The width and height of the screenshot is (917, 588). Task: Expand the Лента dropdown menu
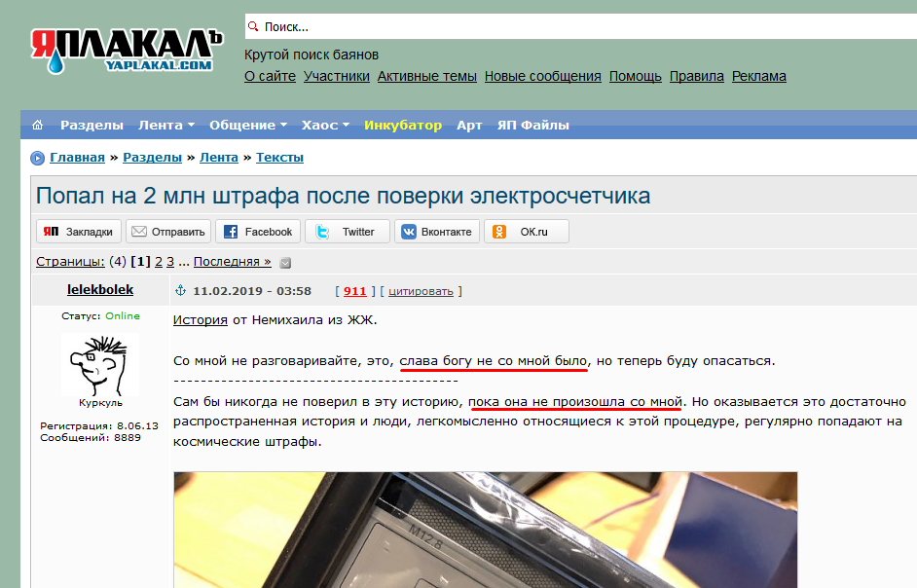pos(166,126)
